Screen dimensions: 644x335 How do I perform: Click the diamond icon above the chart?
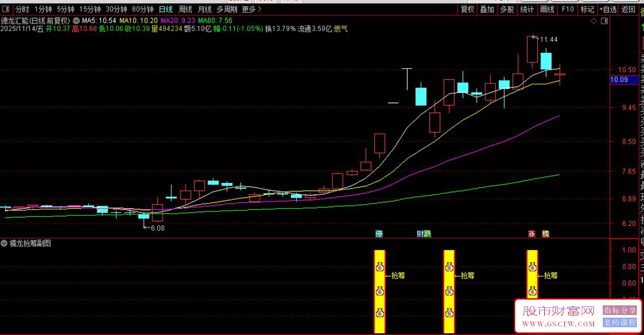594,21
